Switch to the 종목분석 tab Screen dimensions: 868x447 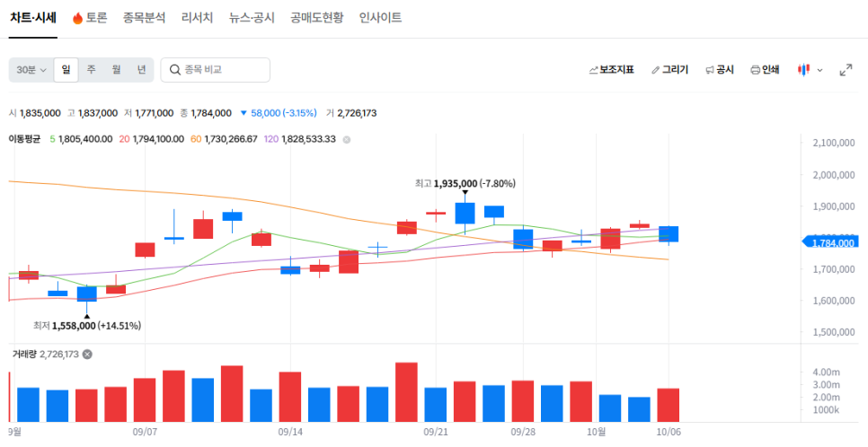coord(144,18)
